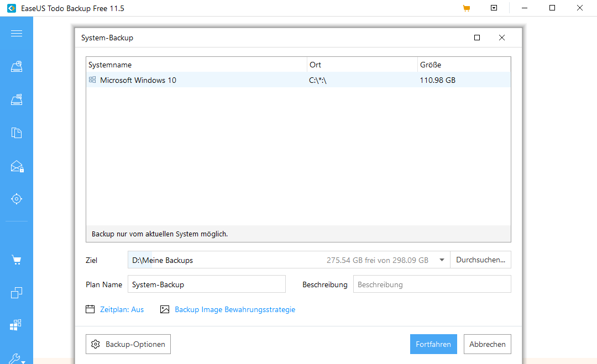597x364 pixels.
Task: Expand the Tools wrench menu
Action: (17, 358)
